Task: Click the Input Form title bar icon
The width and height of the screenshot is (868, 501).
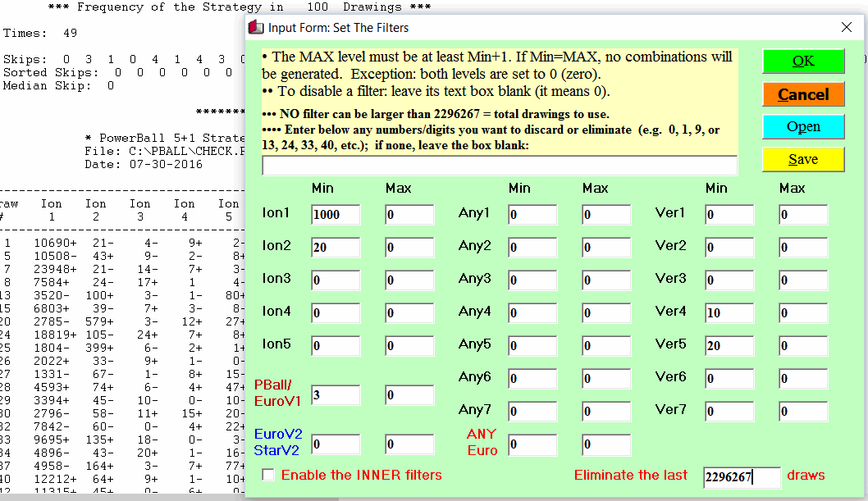Action: tap(257, 28)
